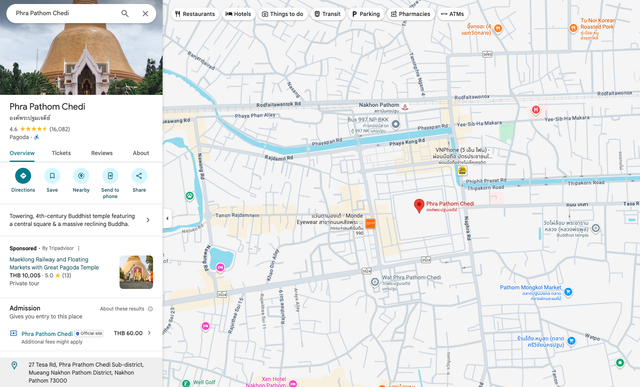This screenshot has height=387, width=640.
Task: Click the orange Monde Eyewear marker
Action: [370, 223]
